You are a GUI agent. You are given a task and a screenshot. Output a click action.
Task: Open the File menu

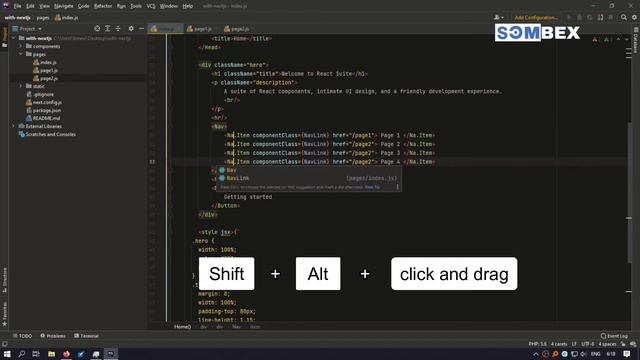(x=18, y=6)
